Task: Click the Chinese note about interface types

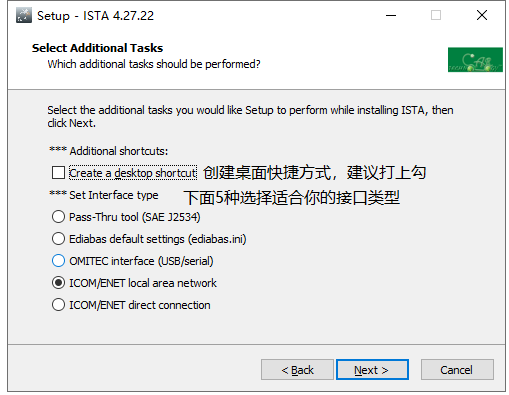Action: pos(291,198)
